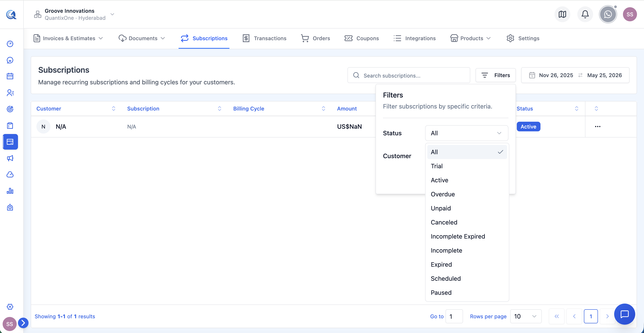This screenshot has height=333, width=644.
Task: Open the Rows per page dropdown
Action: coord(526,316)
